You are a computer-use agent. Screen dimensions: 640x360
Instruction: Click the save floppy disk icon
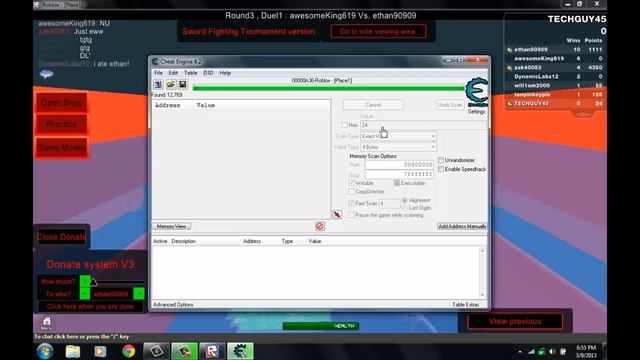coord(182,84)
